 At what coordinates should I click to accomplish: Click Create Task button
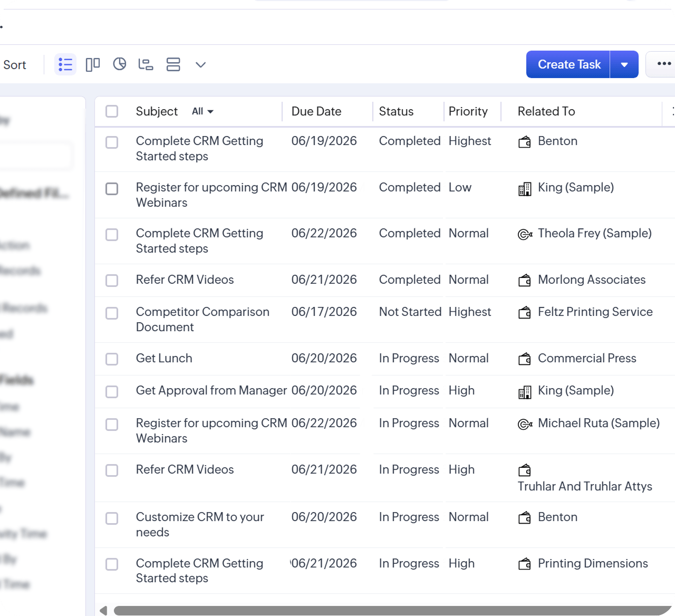(568, 64)
